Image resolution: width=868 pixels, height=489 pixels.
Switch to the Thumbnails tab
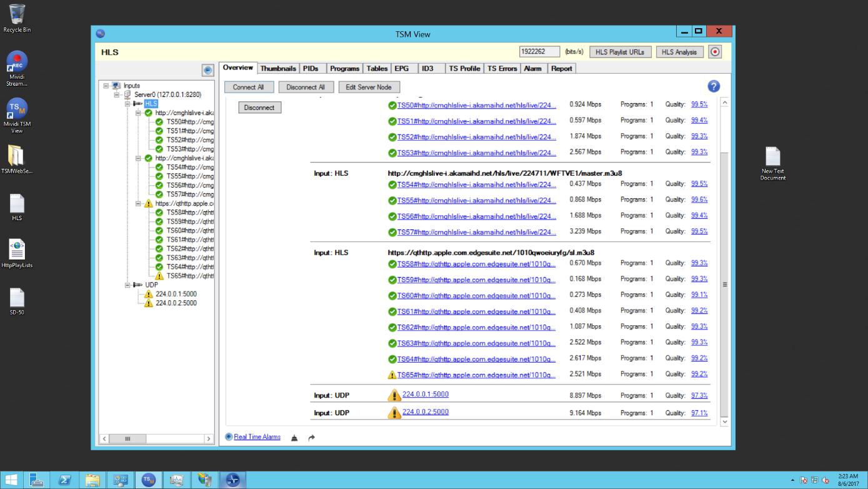click(277, 68)
